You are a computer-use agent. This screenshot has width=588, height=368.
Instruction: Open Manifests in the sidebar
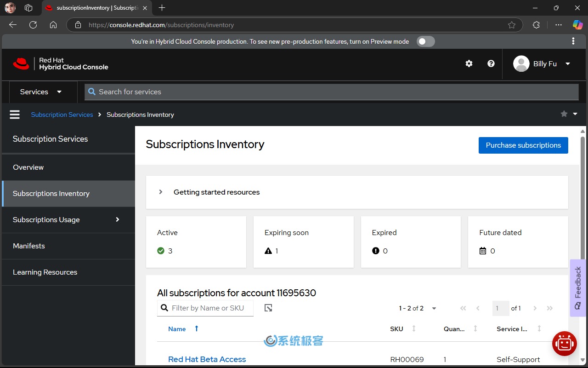tap(68, 246)
